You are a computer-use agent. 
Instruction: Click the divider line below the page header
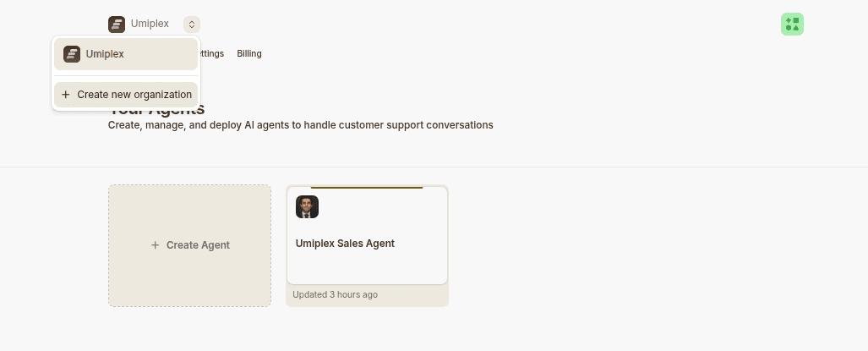(434, 167)
